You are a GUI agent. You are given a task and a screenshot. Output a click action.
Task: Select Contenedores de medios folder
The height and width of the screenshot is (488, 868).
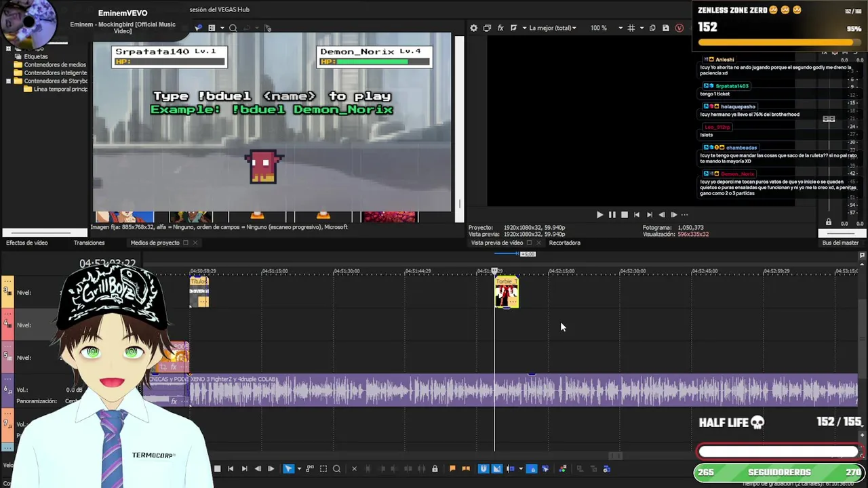coord(55,65)
